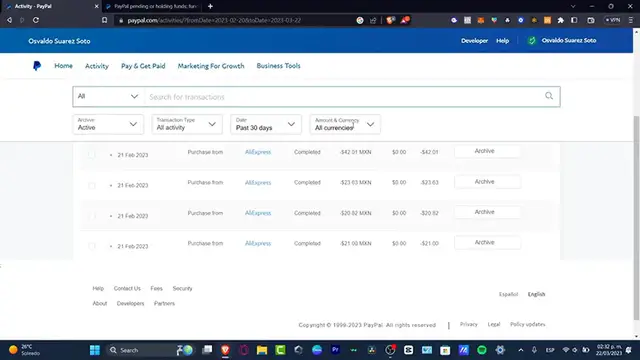Open AliExpress link in the -$21.00 row
This screenshot has width=640, height=360.
click(258, 243)
